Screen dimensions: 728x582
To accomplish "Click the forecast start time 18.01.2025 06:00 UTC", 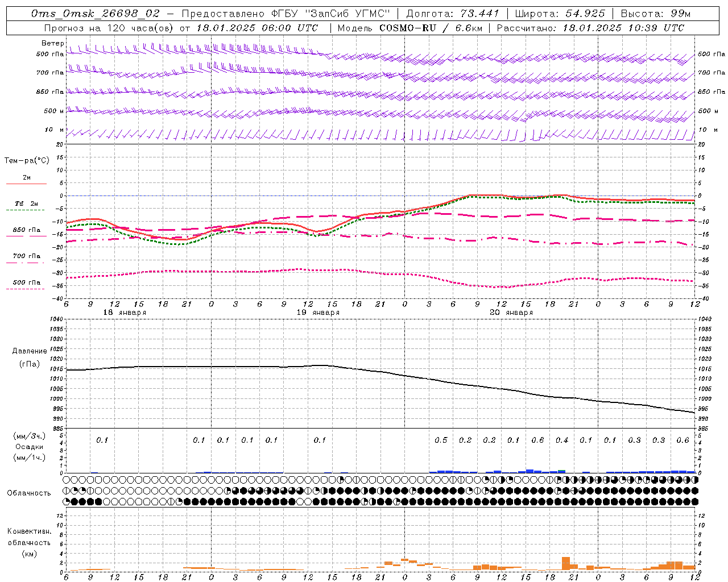I will [x=257, y=28].
